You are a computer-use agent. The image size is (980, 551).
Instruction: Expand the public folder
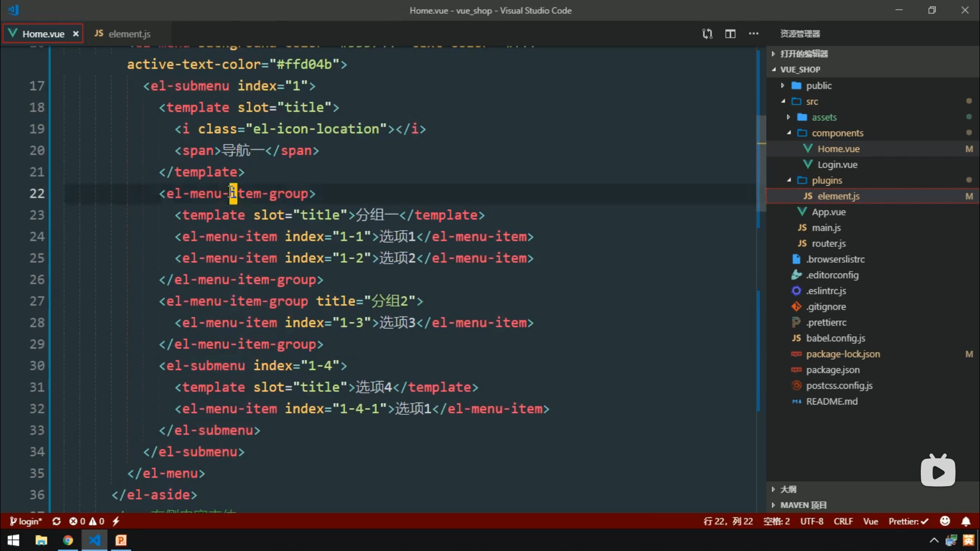(x=819, y=86)
